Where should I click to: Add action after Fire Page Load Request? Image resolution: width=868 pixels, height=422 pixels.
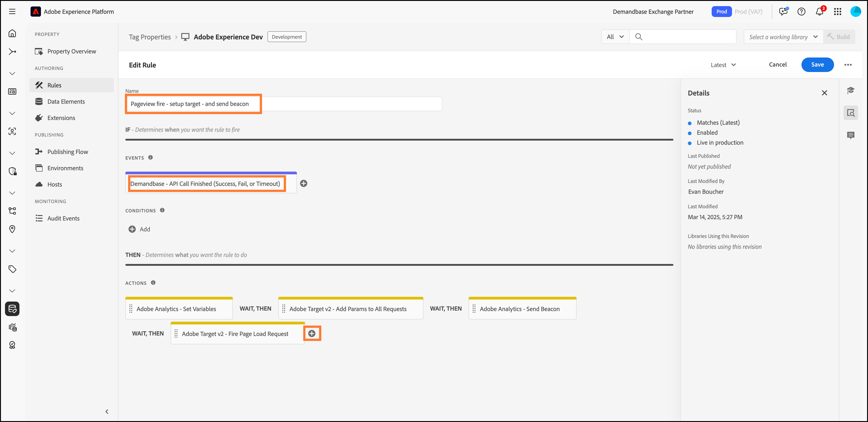pos(312,333)
